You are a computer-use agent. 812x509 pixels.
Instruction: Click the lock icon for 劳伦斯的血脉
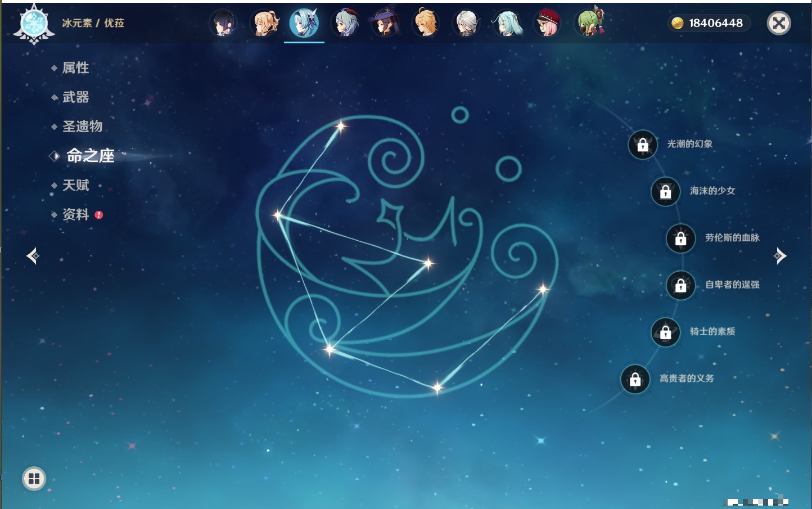(x=681, y=238)
